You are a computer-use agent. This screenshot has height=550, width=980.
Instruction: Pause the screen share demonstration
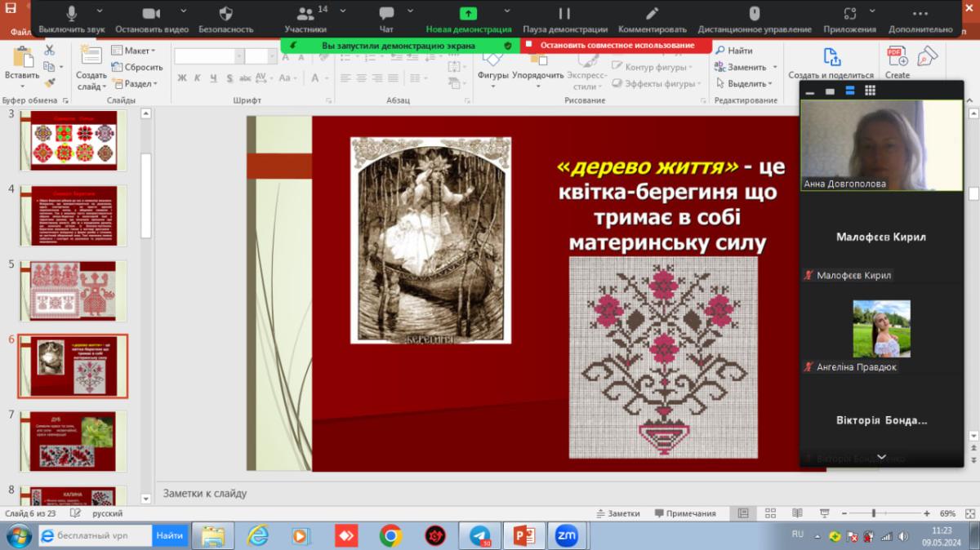[564, 14]
